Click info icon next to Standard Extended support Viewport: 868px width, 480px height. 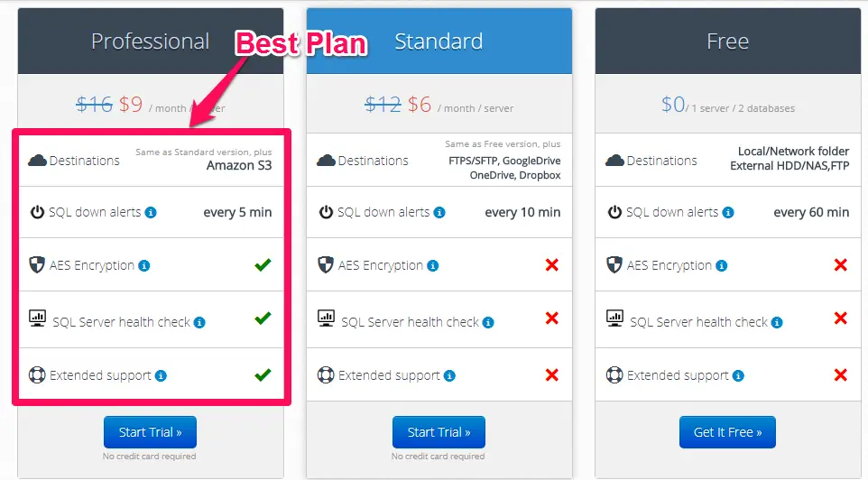pyautogui.click(x=449, y=376)
